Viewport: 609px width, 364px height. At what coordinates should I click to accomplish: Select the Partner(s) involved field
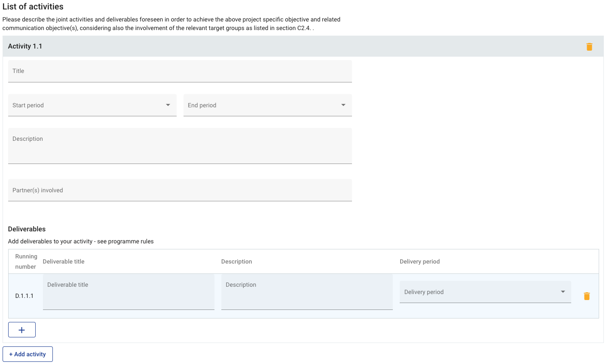point(180,190)
